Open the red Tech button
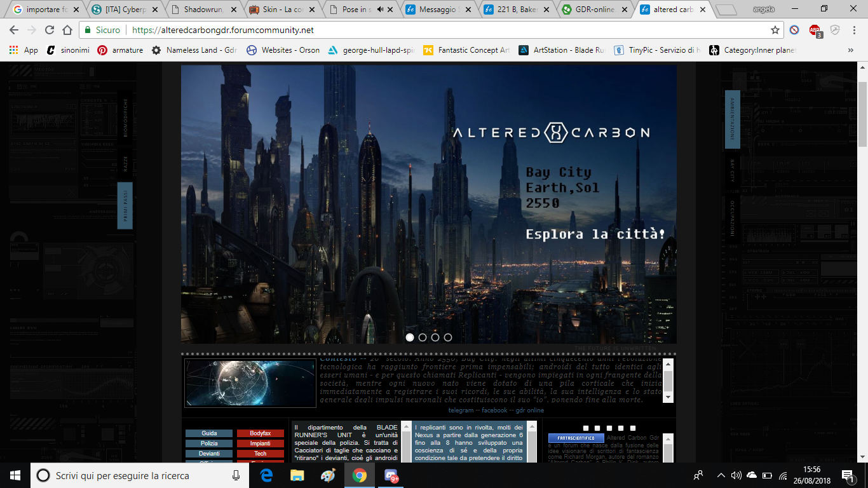 tap(261, 454)
